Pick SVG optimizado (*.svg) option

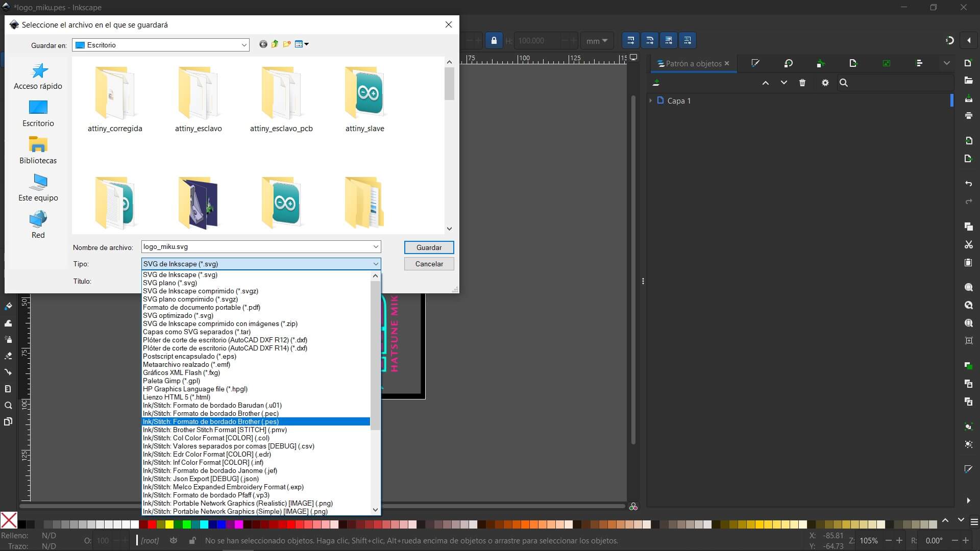tap(178, 315)
